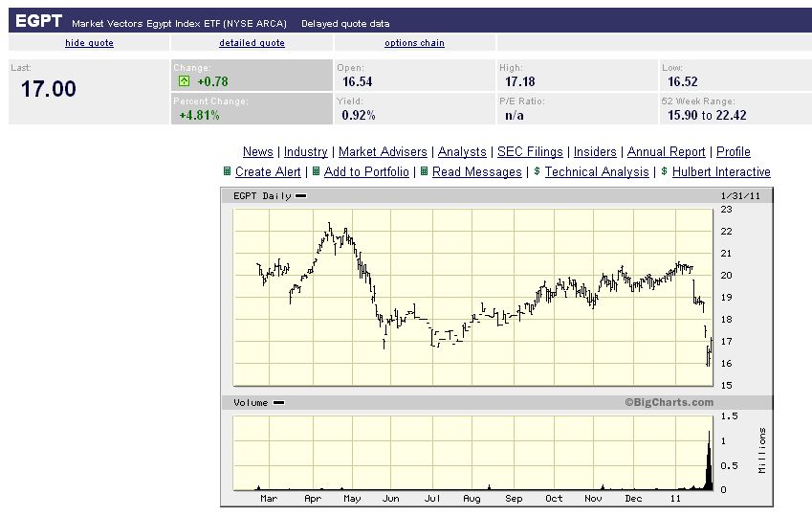This screenshot has width=812, height=516.
Task: Click the hide quote link
Action: point(89,43)
